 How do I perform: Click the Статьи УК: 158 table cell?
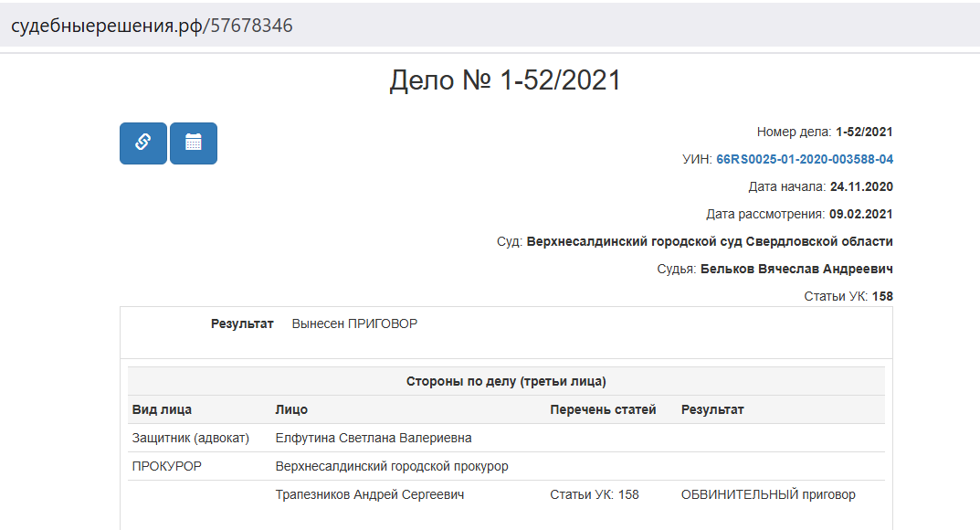pos(595,494)
